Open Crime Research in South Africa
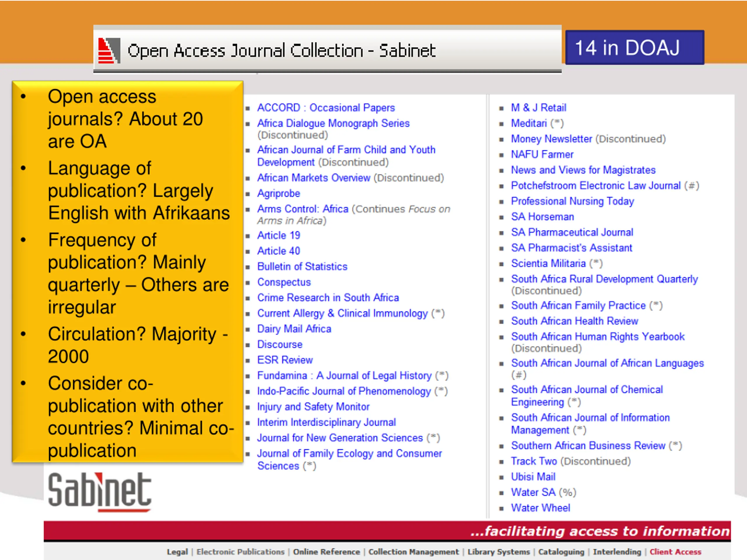 click(328, 297)
